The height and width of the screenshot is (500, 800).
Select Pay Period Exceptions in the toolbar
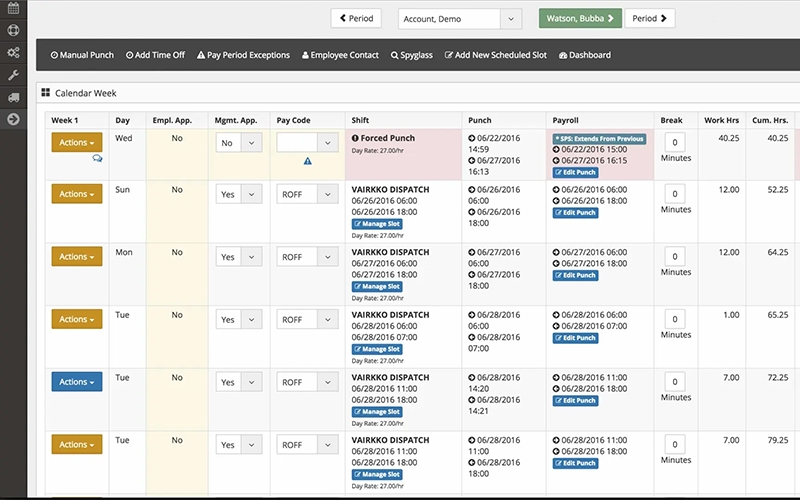coord(243,55)
